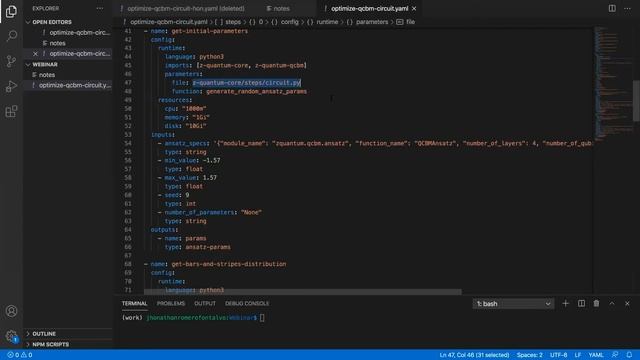The image size is (640, 360).
Task: Open the Source Control view
Action: [11, 61]
